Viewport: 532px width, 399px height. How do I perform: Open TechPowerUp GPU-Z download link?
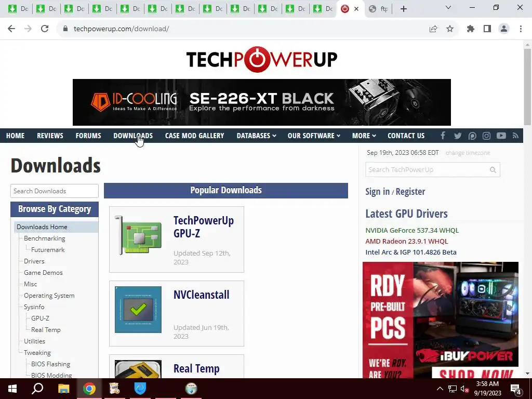click(204, 227)
